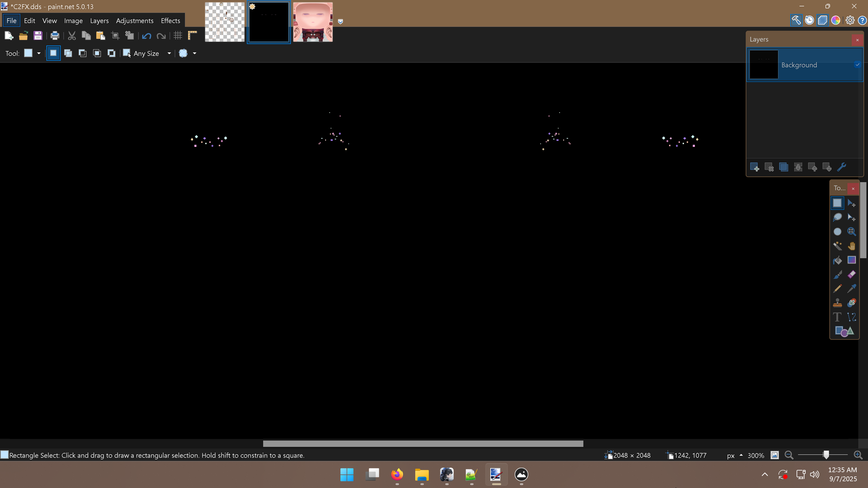Toggle pixel grid display
Viewport: 868px width, 488px height.
pyautogui.click(x=178, y=36)
